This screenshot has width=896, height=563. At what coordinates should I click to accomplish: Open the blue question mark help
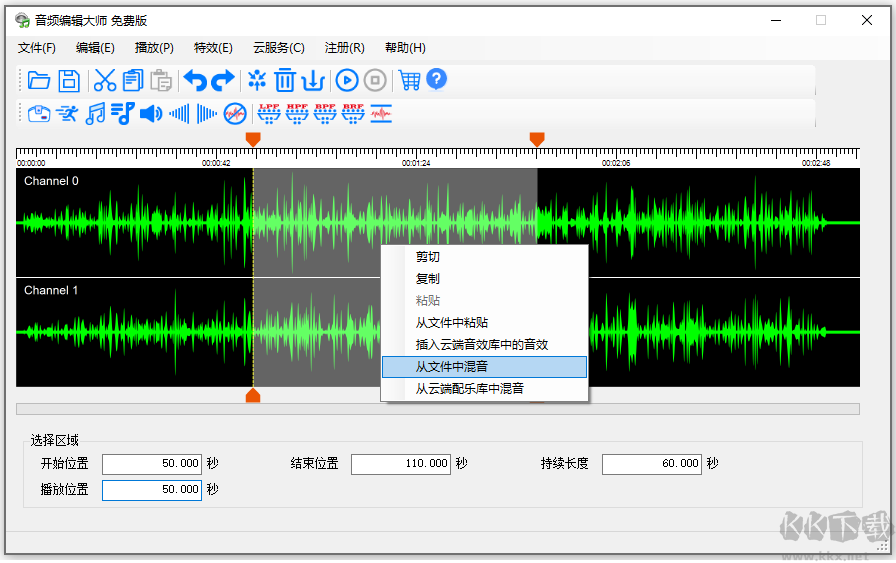click(437, 80)
